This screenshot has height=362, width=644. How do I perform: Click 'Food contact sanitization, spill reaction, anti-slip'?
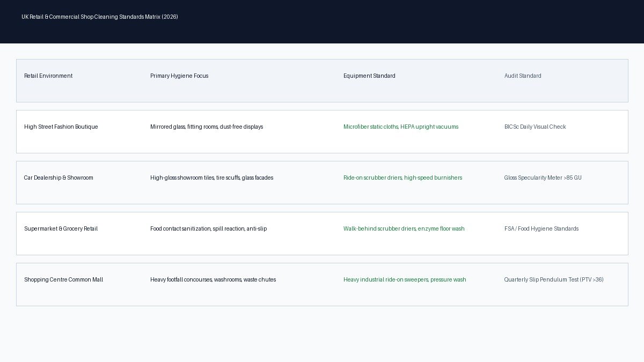coord(208,228)
